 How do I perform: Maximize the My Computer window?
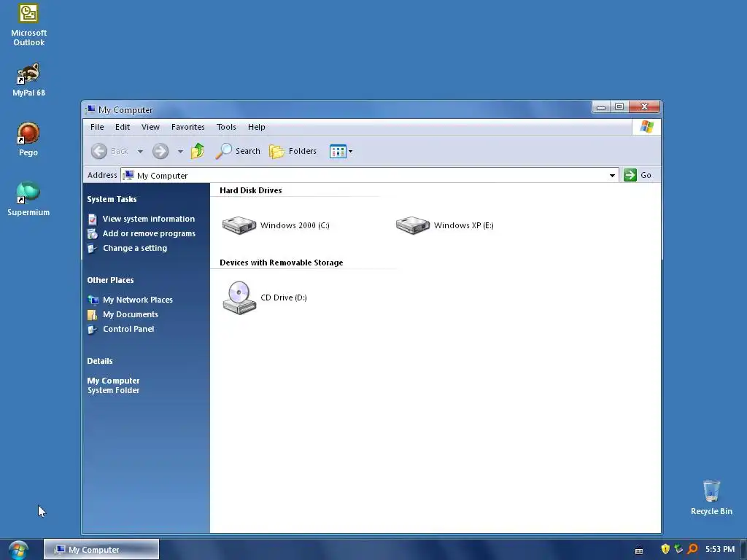[x=619, y=106]
